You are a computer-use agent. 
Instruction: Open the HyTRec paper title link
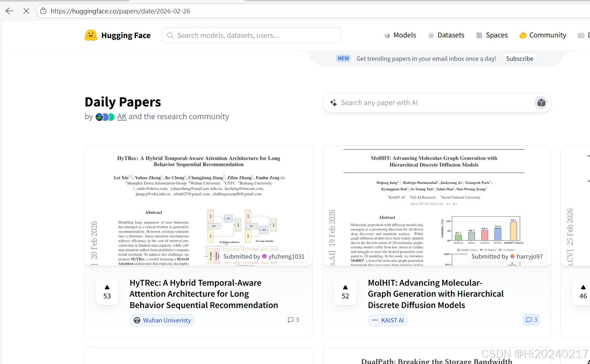click(x=204, y=294)
